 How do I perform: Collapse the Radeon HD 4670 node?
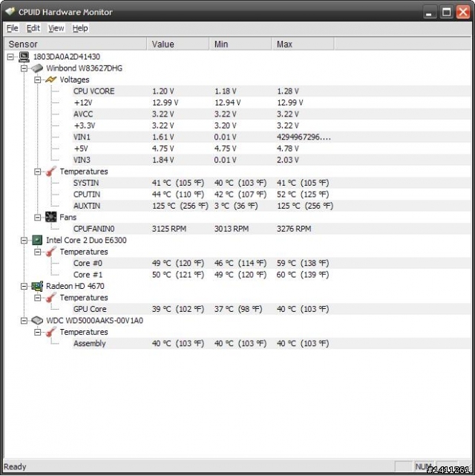(24, 286)
